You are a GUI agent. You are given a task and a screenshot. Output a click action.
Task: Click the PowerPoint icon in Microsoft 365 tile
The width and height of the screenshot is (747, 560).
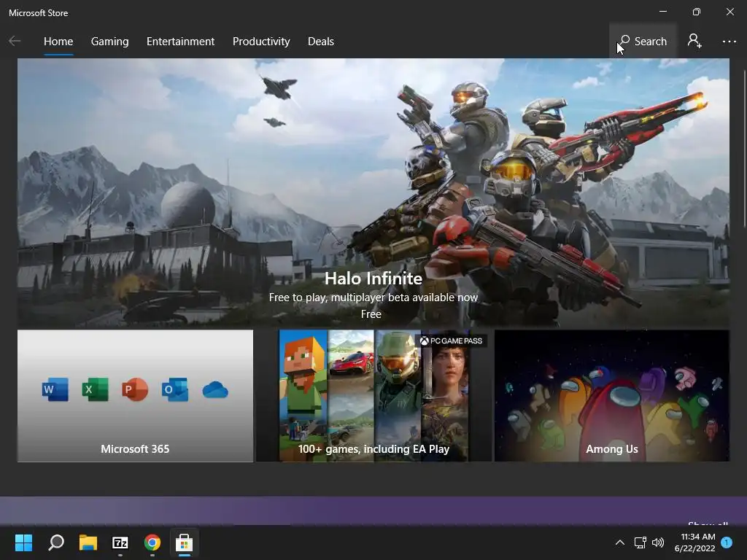pos(135,389)
